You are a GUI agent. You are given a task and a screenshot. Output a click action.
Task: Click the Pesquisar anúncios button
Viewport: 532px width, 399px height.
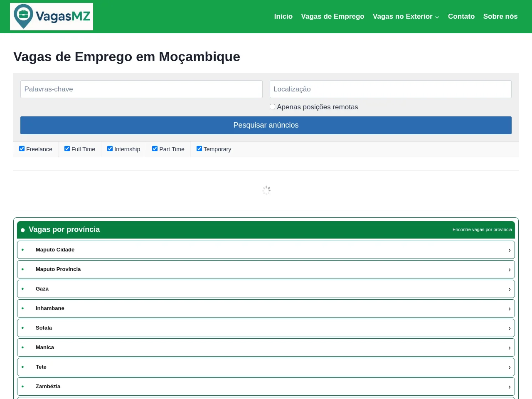coord(266,125)
